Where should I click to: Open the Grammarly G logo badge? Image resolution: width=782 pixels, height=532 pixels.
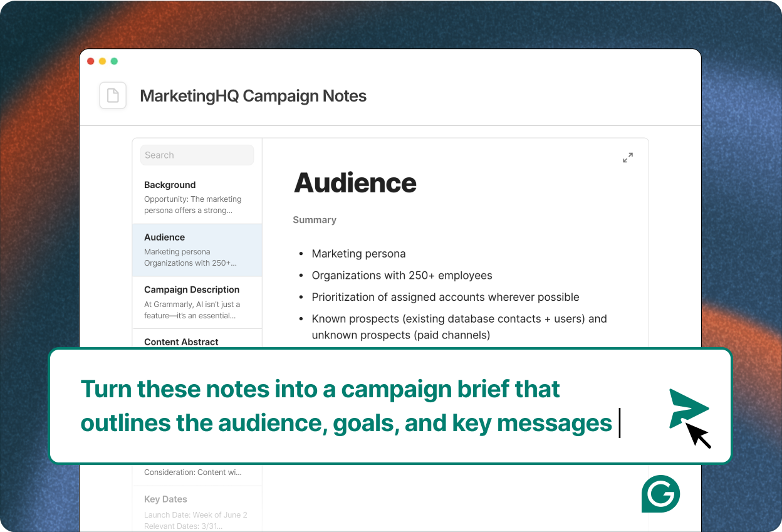[x=661, y=494]
